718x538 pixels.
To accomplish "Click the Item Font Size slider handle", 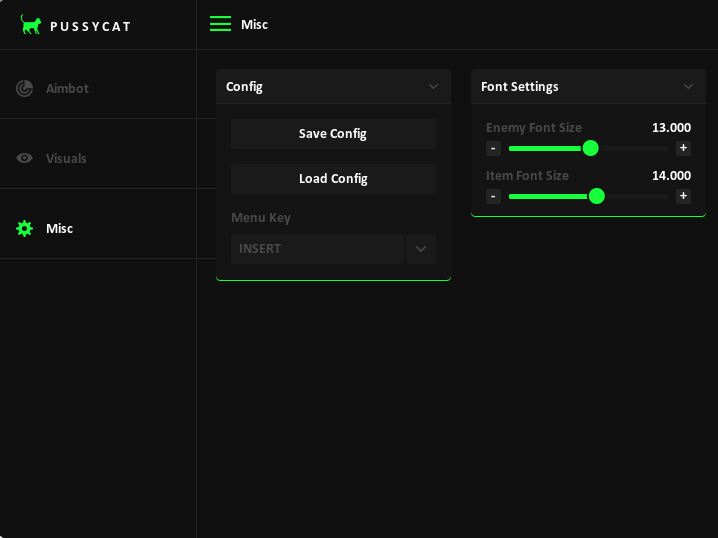I will point(597,196).
